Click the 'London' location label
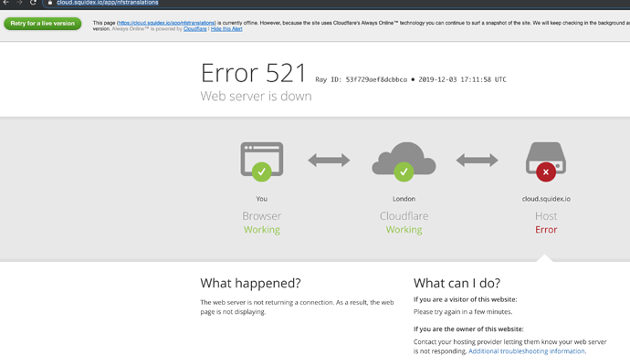The height and width of the screenshot is (364, 630). (404, 199)
